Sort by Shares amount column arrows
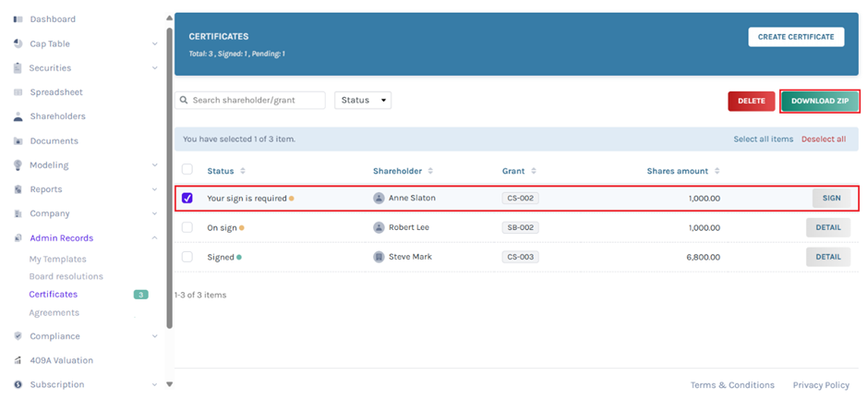This screenshot has width=868, height=400. point(717,171)
